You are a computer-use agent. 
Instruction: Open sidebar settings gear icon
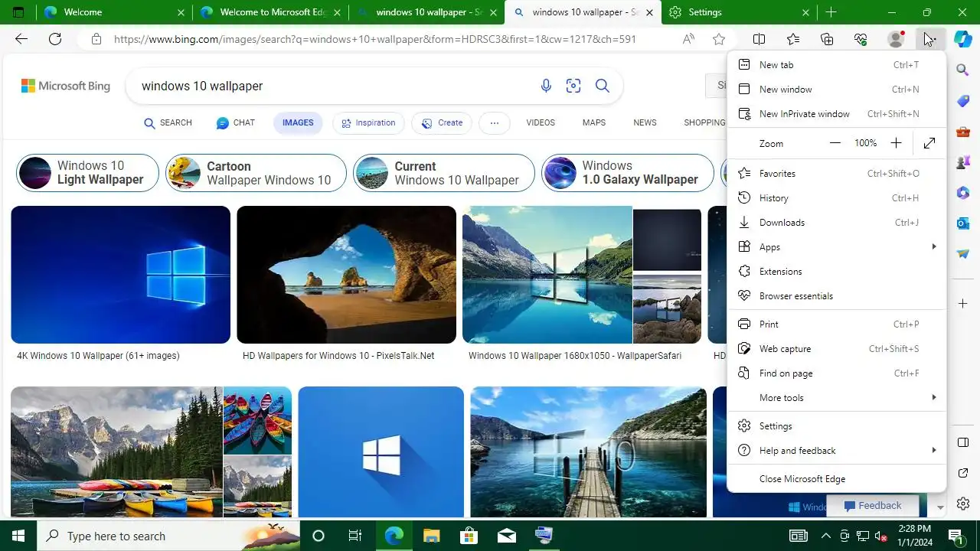tap(963, 504)
